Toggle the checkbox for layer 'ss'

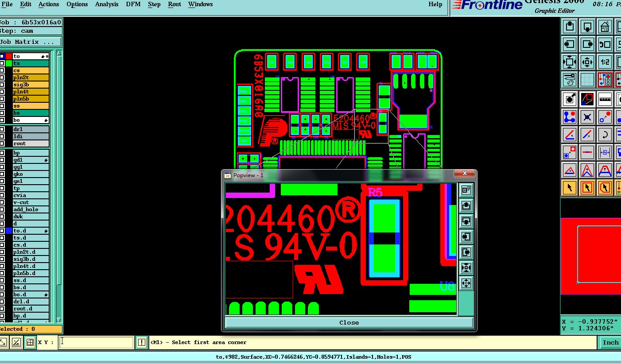[2, 106]
